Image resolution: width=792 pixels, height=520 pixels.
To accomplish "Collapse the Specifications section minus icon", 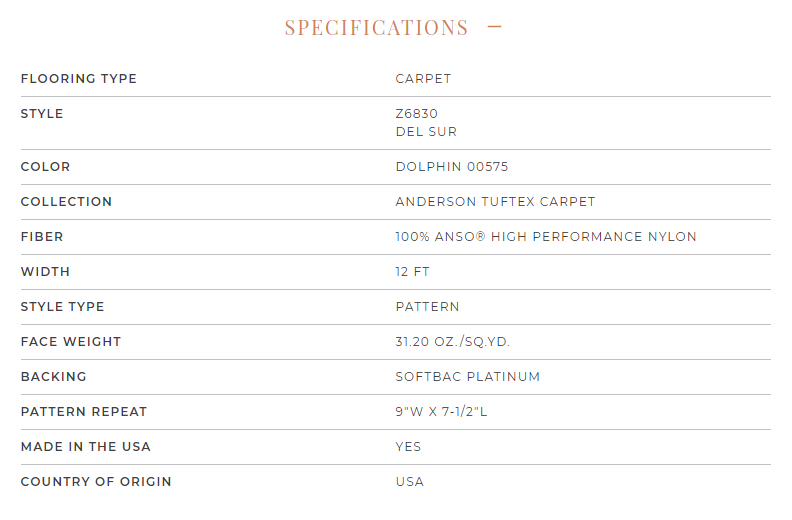I will coord(494,27).
